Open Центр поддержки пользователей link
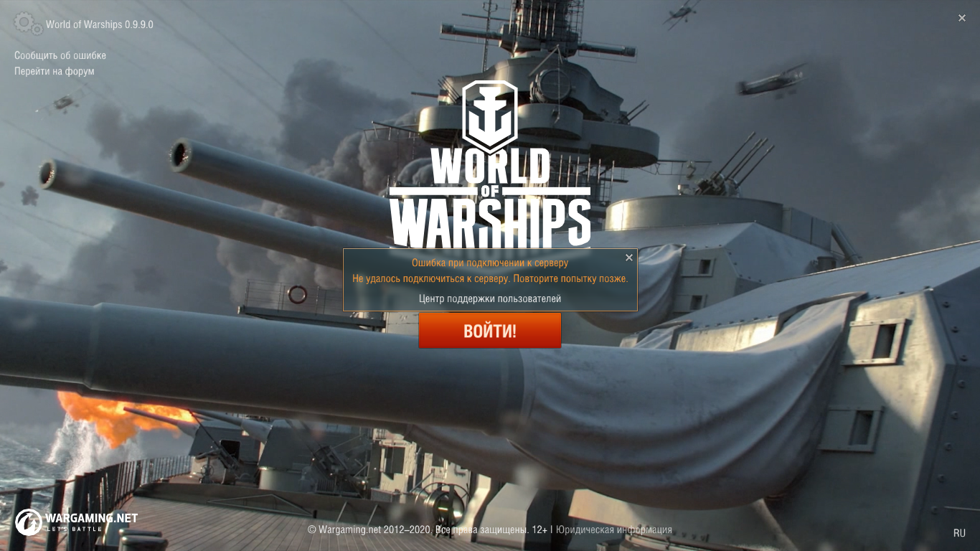 click(x=490, y=298)
